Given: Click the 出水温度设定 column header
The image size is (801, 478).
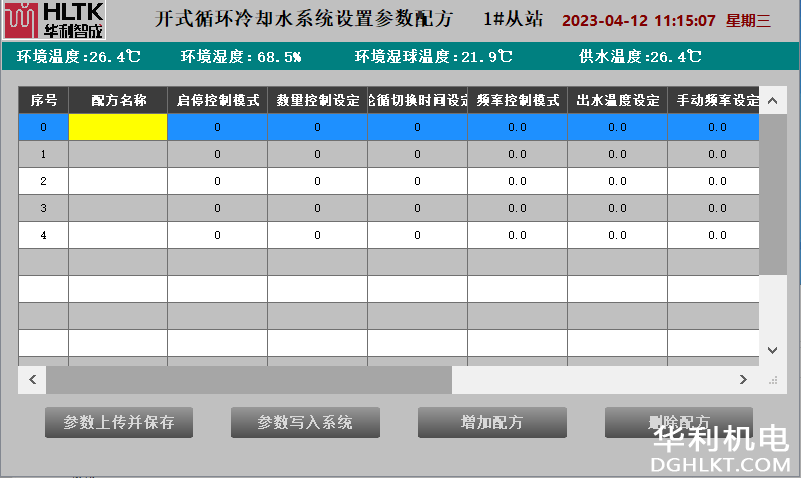Looking at the screenshot, I should tap(617, 100).
